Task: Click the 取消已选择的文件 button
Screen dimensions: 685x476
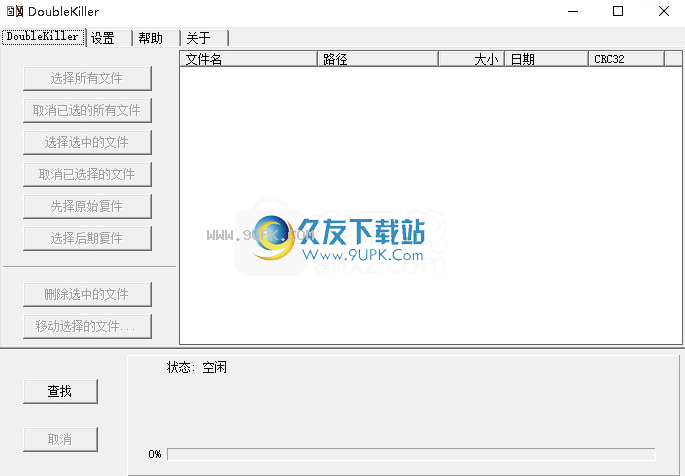Action: pyautogui.click(x=87, y=174)
